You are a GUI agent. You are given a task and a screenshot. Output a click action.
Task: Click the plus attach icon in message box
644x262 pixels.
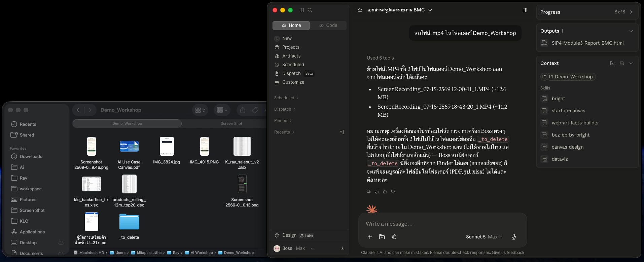tap(370, 237)
